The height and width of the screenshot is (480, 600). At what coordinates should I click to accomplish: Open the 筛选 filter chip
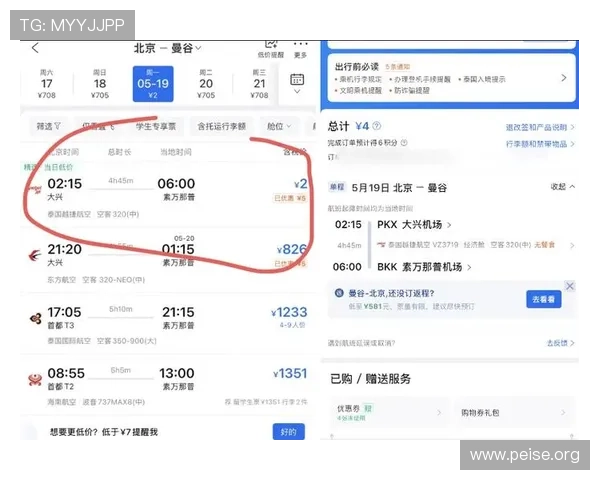tap(49, 126)
